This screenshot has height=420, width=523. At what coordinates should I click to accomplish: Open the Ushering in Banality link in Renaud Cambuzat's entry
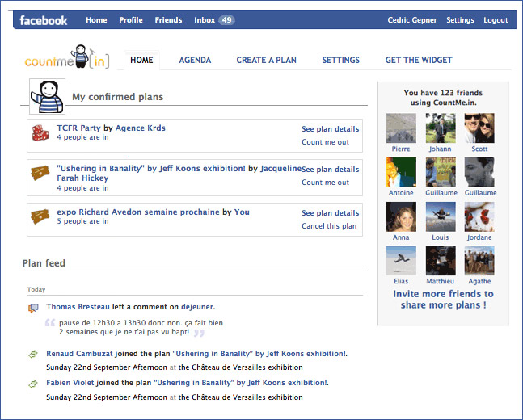(259, 354)
